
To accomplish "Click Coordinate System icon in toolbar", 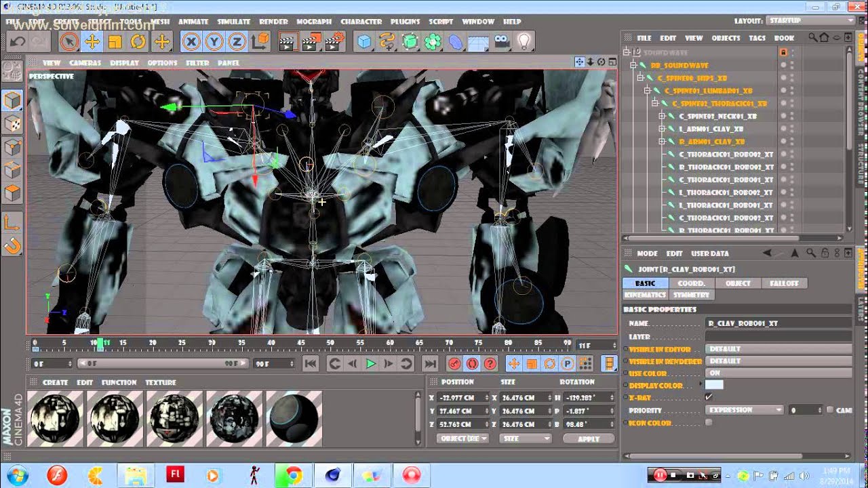I will point(260,42).
